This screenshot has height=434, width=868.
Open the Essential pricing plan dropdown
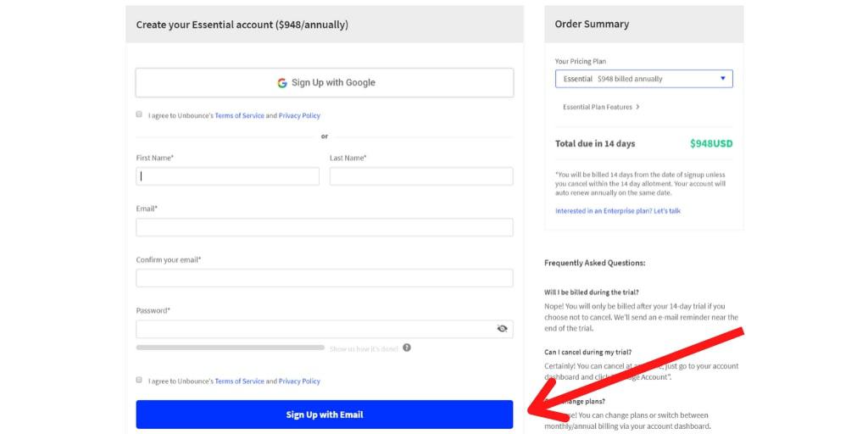coord(644,79)
